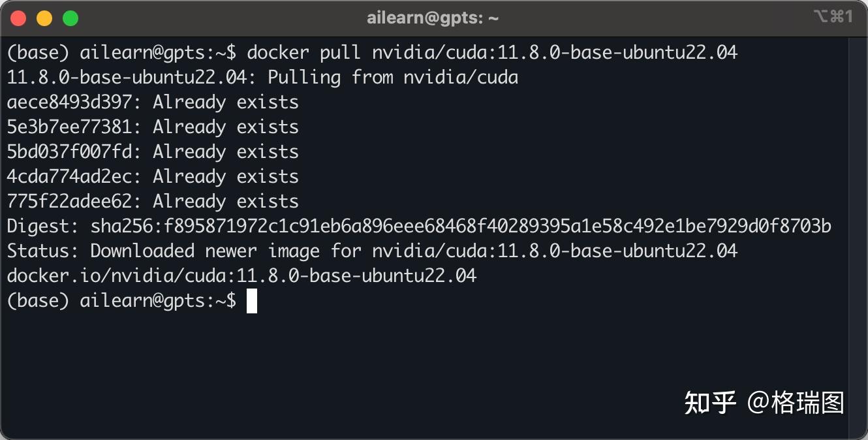Click docker.io/nvidia/cuda image path line
This screenshot has height=440, width=868.
coord(241,276)
